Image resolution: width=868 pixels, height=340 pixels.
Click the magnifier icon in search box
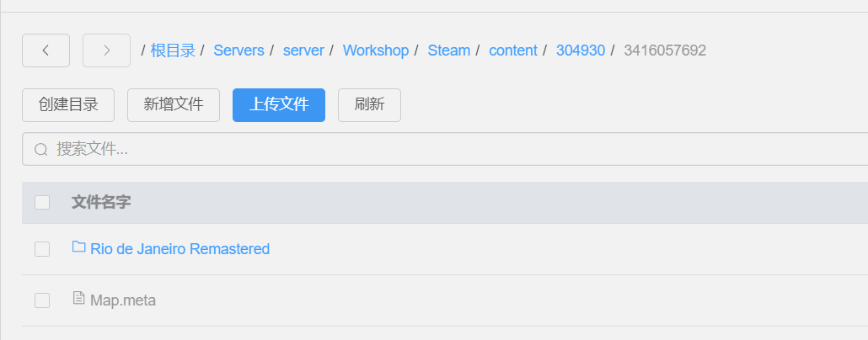pos(40,150)
